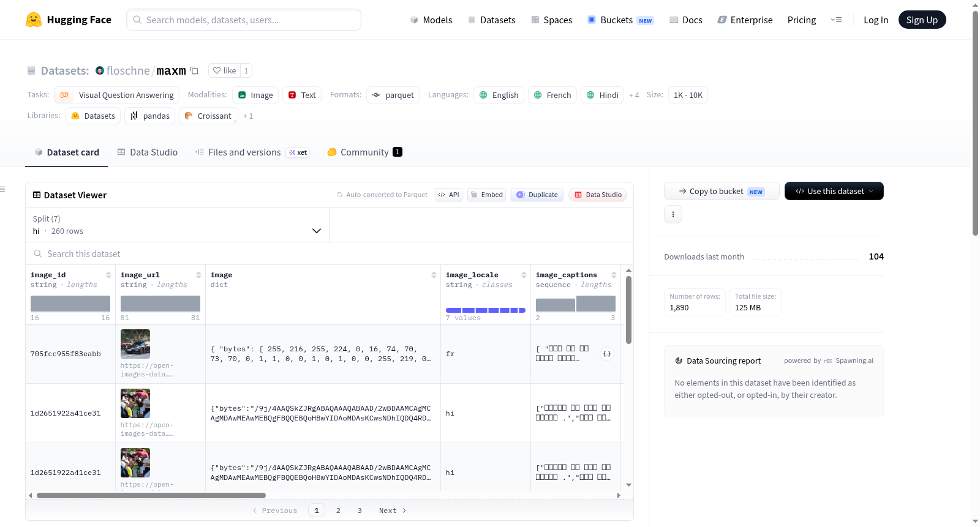
Task: Go to Datasets in top navigation
Action: [491, 20]
